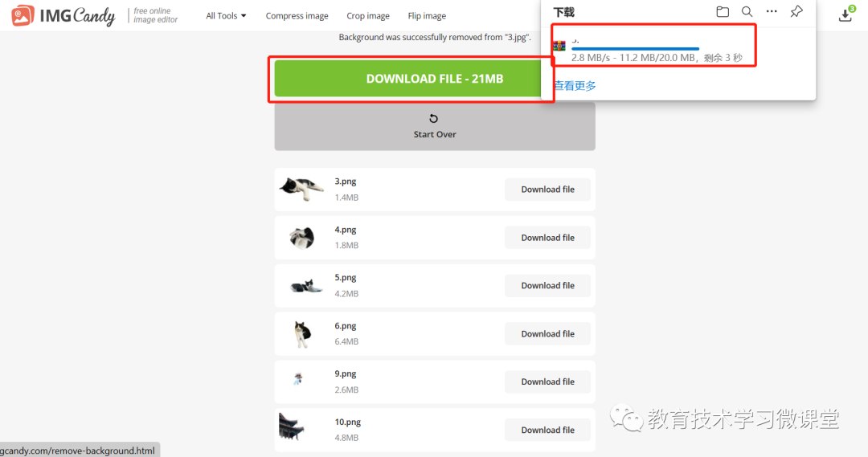Download file 9.png
Image resolution: width=868 pixels, height=457 pixels.
tap(547, 382)
